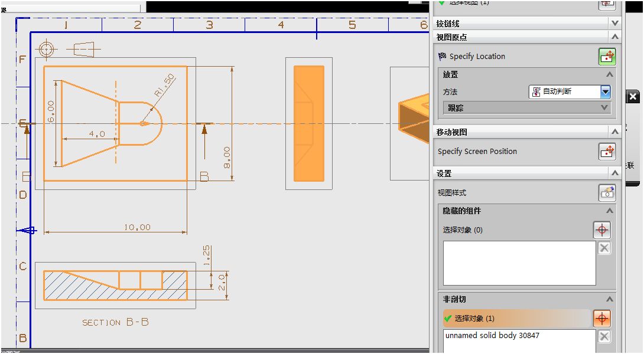Collapse the 非剖切 non-sectioned group
Screen dimensions: 644x354
click(x=610, y=299)
